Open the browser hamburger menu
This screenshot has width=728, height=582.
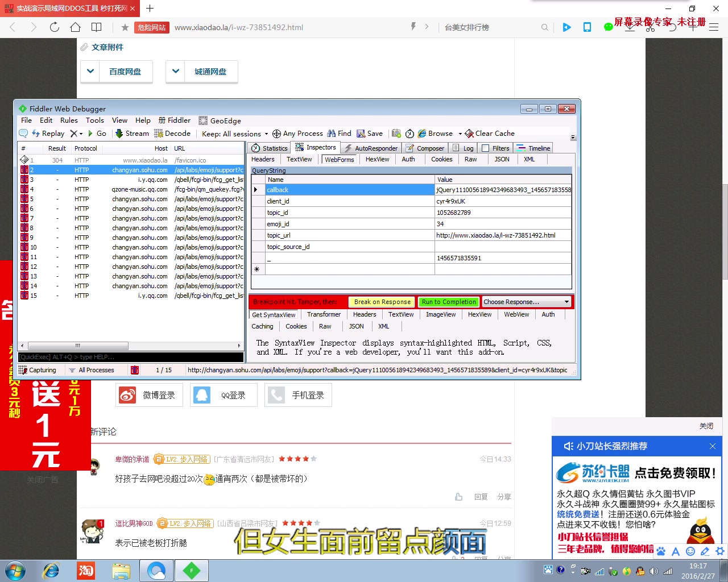pos(714,27)
